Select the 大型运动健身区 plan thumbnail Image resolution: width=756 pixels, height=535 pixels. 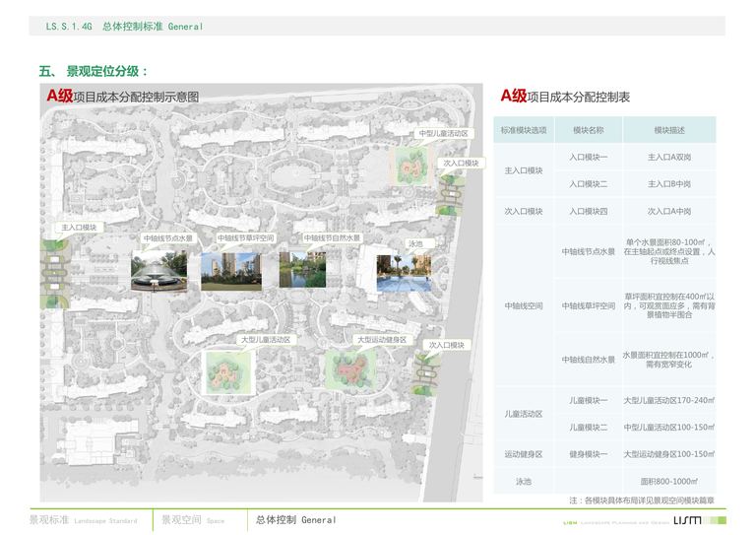(350, 369)
